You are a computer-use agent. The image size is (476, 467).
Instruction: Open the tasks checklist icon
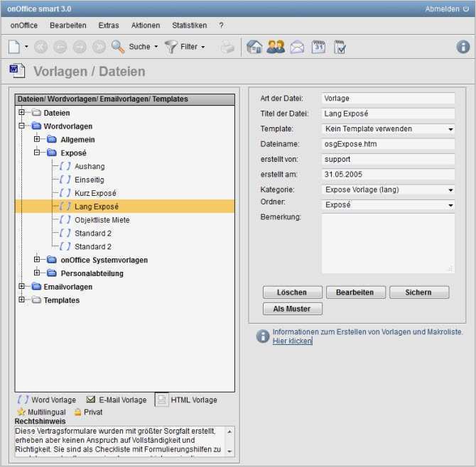[x=340, y=47]
